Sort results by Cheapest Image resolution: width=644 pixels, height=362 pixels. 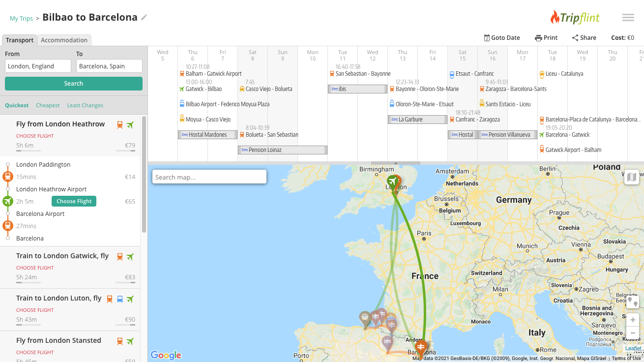click(48, 105)
